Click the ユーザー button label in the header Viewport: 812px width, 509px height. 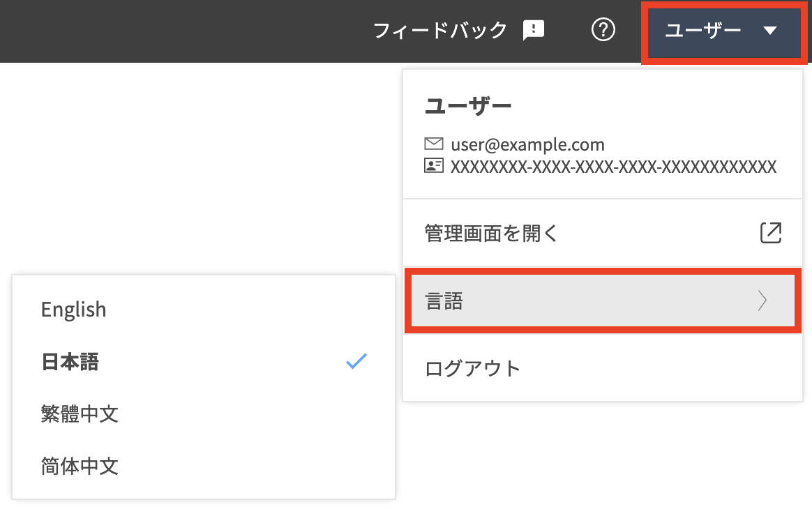pyautogui.click(x=702, y=31)
